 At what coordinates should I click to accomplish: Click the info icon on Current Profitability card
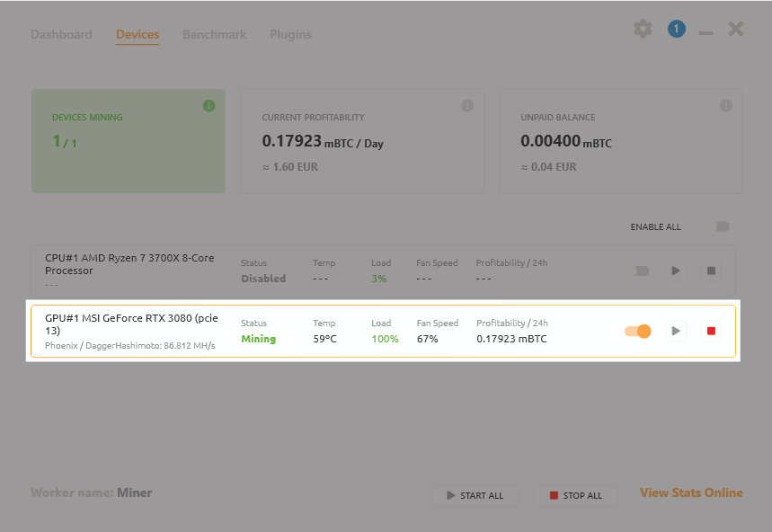(x=467, y=105)
